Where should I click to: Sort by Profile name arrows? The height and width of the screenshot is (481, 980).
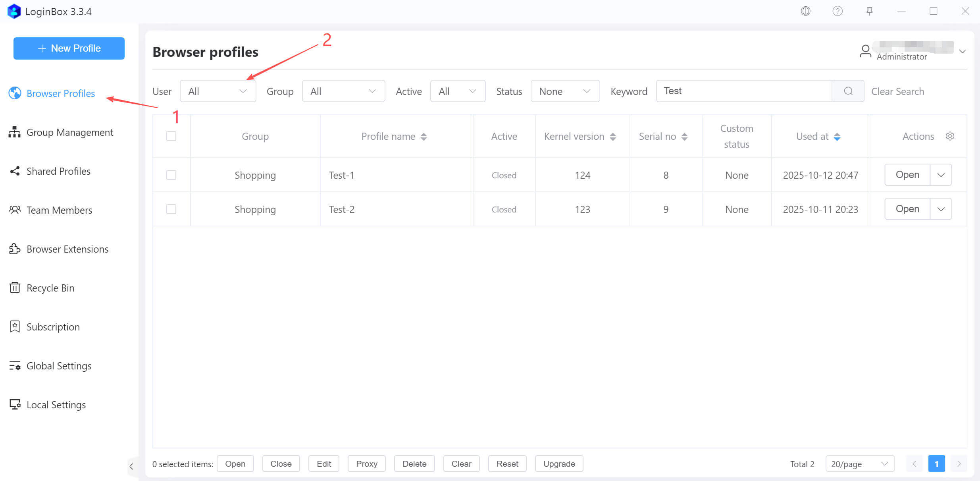tap(424, 137)
